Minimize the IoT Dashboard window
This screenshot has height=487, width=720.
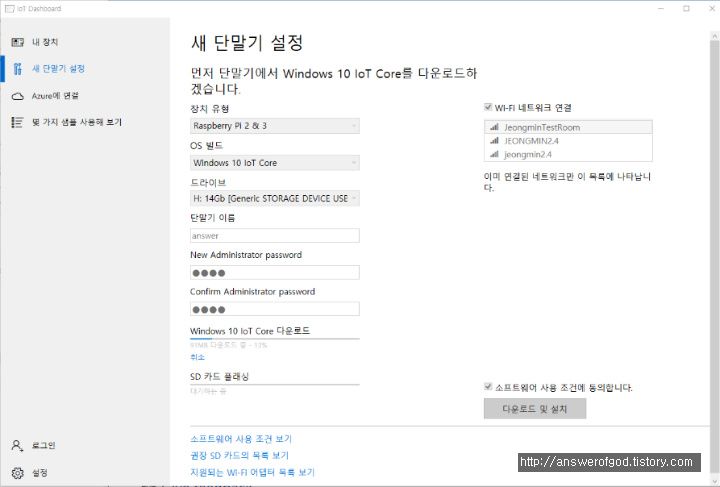661,9
